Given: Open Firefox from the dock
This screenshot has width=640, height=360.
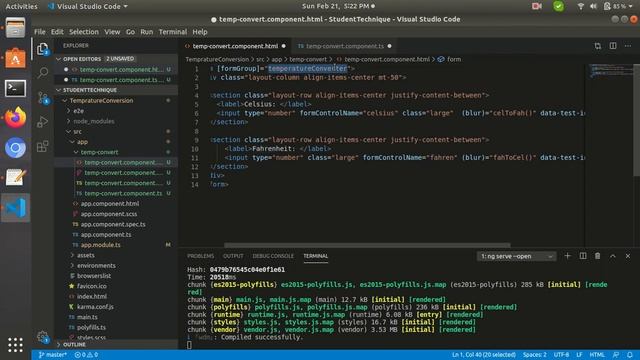Looking at the screenshot, I should (x=15, y=118).
